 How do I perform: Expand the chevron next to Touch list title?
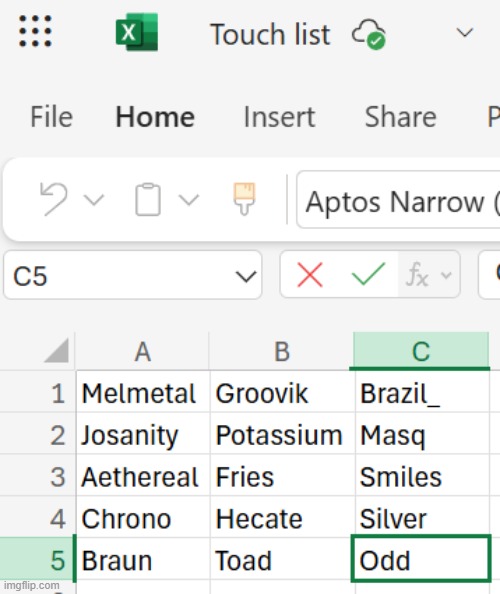465,33
